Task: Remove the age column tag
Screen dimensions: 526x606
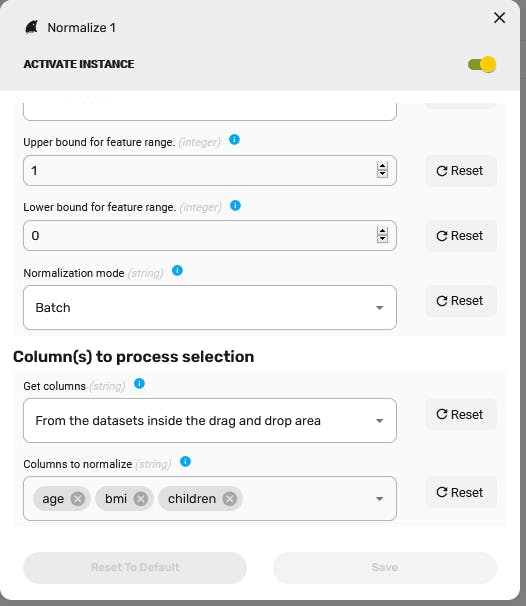Action: [x=78, y=499]
